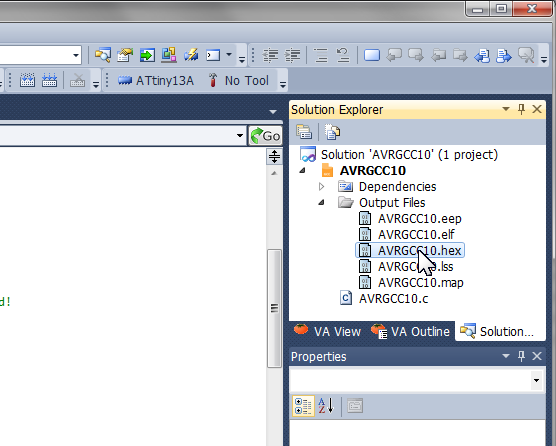Toggle pin on the Solution Explorer panel
This screenshot has height=446, width=556.
pos(521,109)
